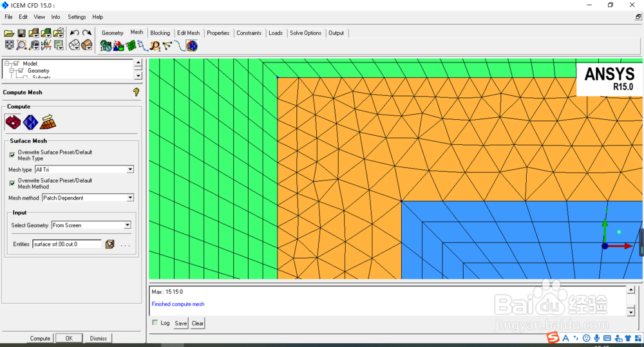Select the orange Prism Mesh icon
This screenshot has width=644, height=347.
pyautogui.click(x=48, y=122)
